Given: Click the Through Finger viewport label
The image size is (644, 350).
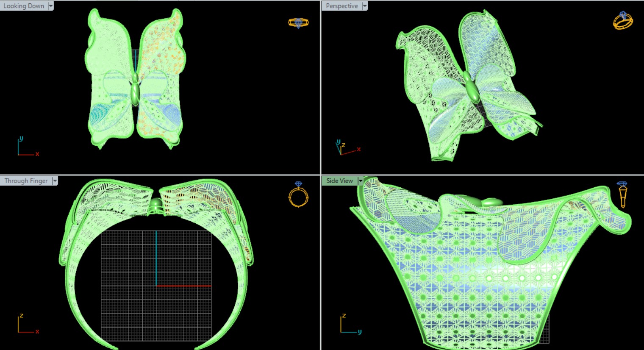Looking at the screenshot, I should pos(26,181).
